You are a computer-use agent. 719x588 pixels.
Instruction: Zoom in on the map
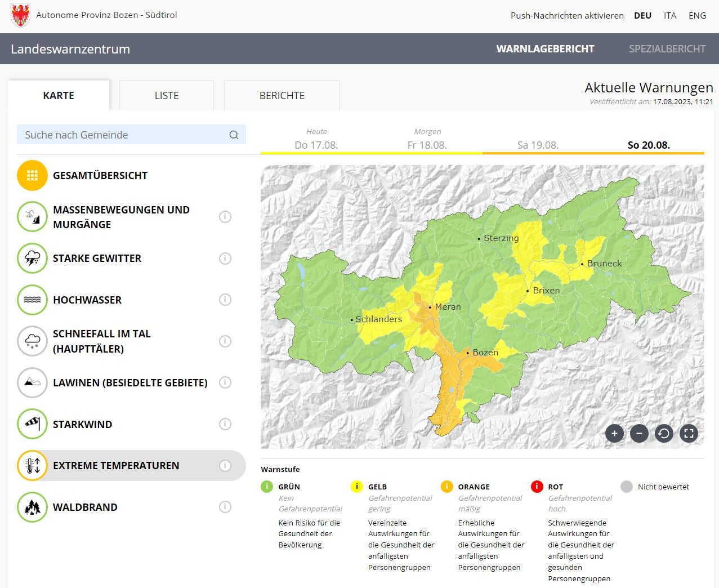tap(614, 434)
